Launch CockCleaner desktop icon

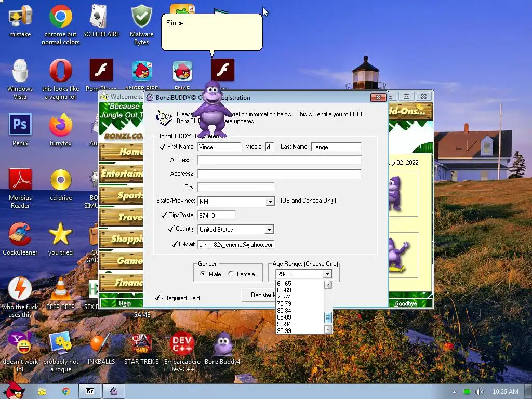tap(20, 238)
